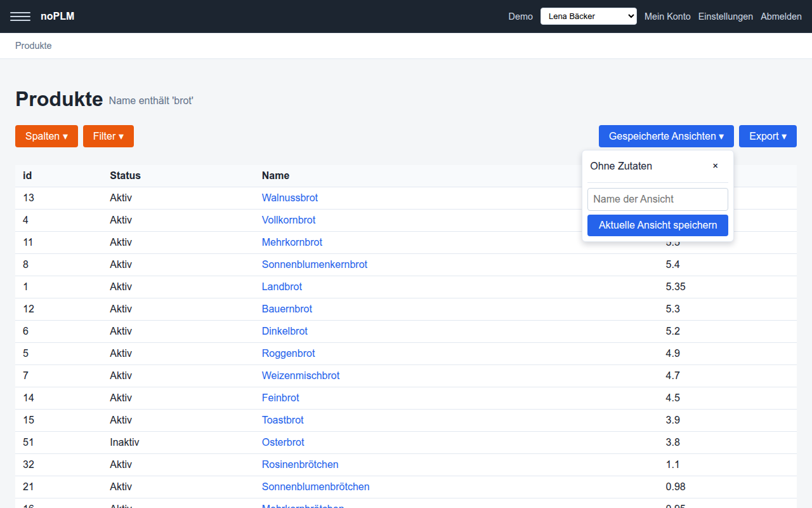Image resolution: width=812 pixels, height=508 pixels.
Task: Open the hamburger navigation menu
Action: pyautogui.click(x=20, y=17)
